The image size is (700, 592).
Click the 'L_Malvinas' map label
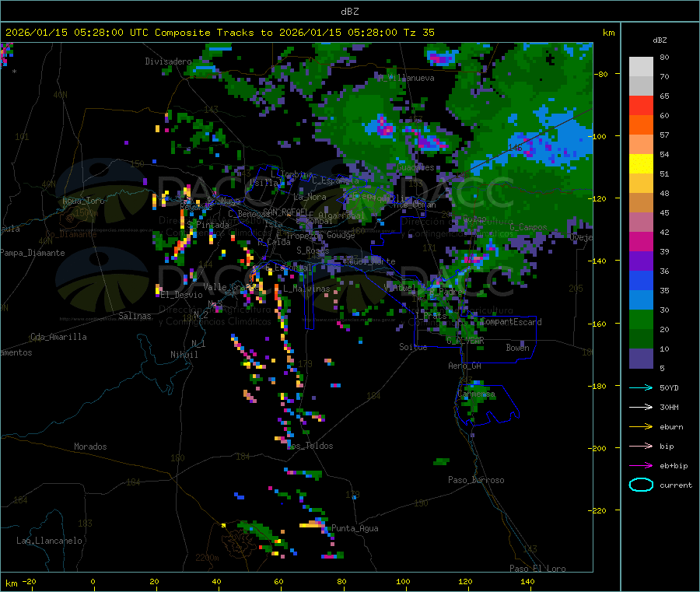coord(306,289)
